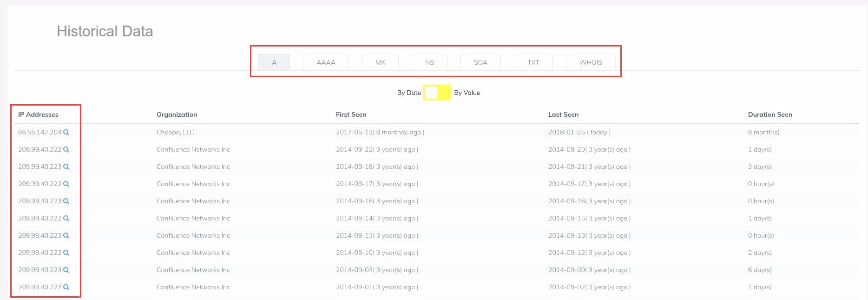Screen dimensions: 868x300
Task: Show the NS records tab
Action: pyautogui.click(x=429, y=62)
